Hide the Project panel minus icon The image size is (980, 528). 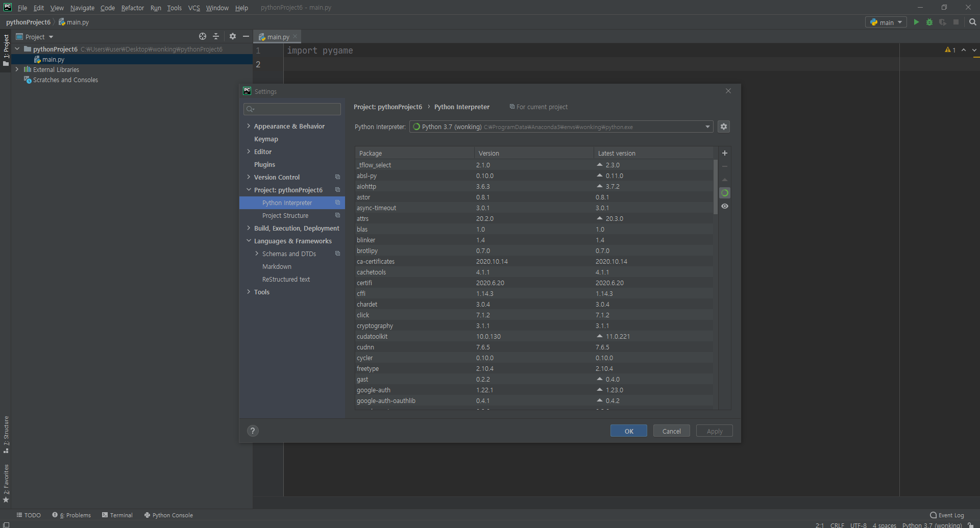point(246,36)
